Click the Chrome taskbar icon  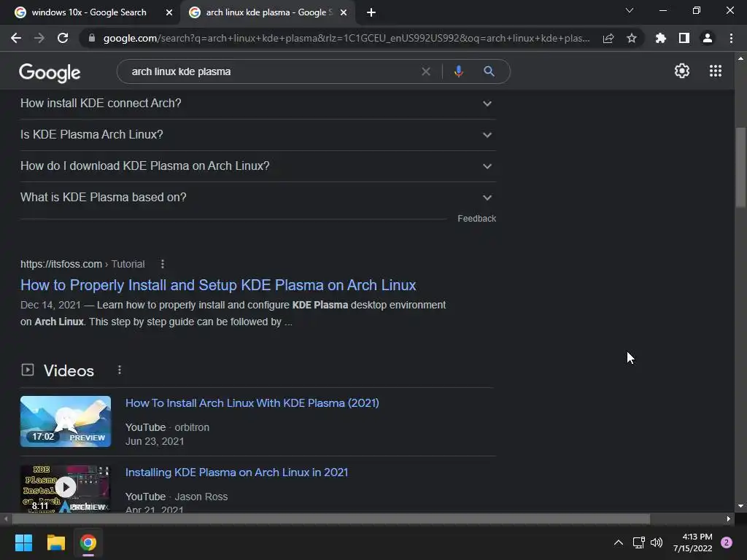(x=88, y=542)
